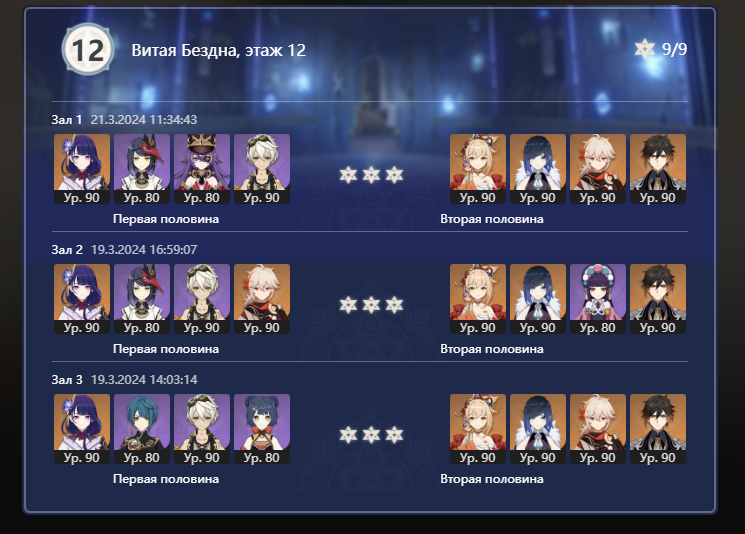745x534 pixels.
Task: Click Kazuha portrait in Зал 2 first half
Action: pyautogui.click(x=262, y=299)
